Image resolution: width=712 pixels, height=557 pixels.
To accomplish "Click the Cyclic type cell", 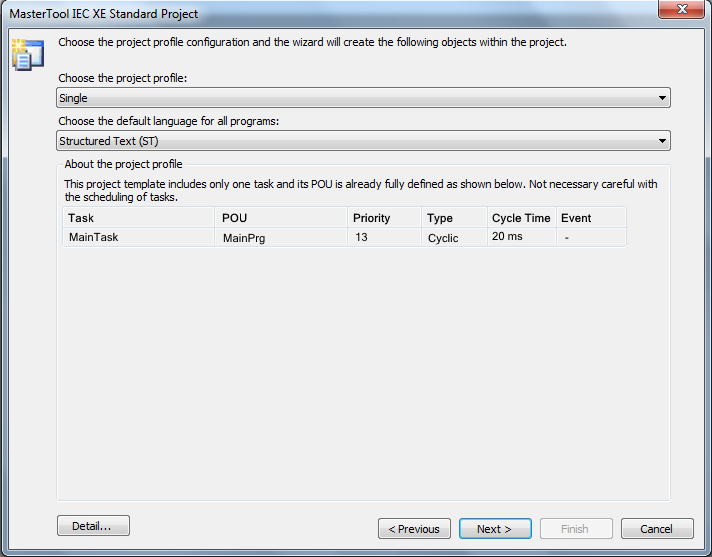I will [x=455, y=237].
